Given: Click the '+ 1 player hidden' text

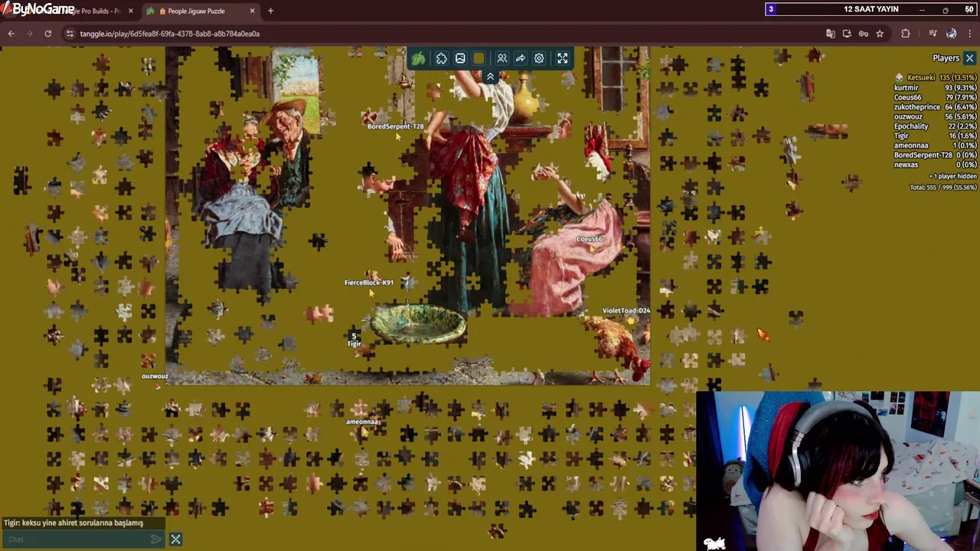Looking at the screenshot, I should 952,176.
